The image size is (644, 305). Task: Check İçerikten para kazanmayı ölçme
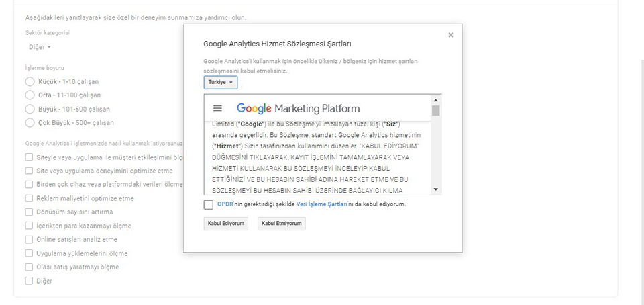[x=29, y=226]
